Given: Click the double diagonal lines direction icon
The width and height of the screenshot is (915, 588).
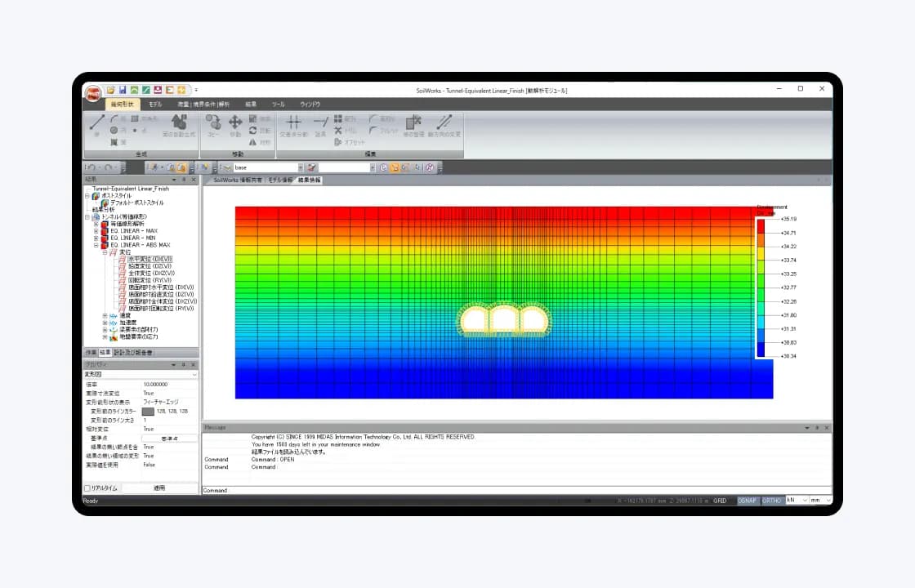Looking at the screenshot, I should (x=444, y=122).
